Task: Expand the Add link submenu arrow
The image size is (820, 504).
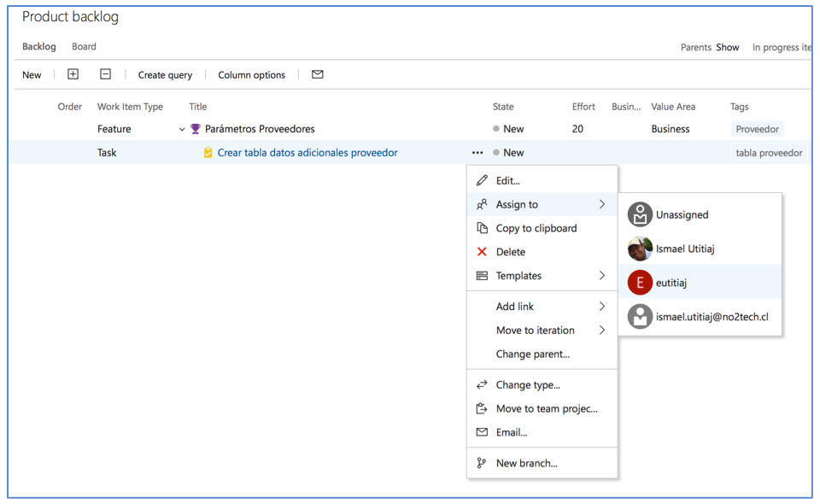Action: (x=602, y=307)
